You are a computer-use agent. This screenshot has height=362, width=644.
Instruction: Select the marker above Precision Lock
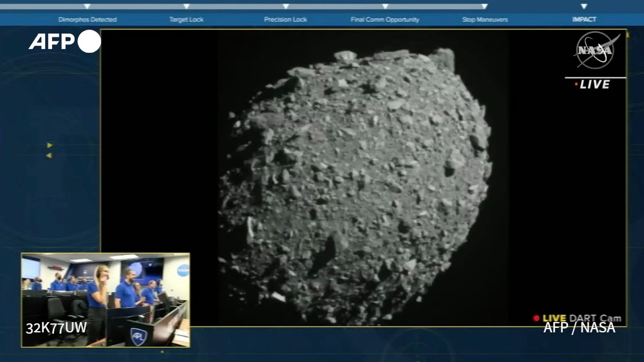pyautogui.click(x=286, y=6)
